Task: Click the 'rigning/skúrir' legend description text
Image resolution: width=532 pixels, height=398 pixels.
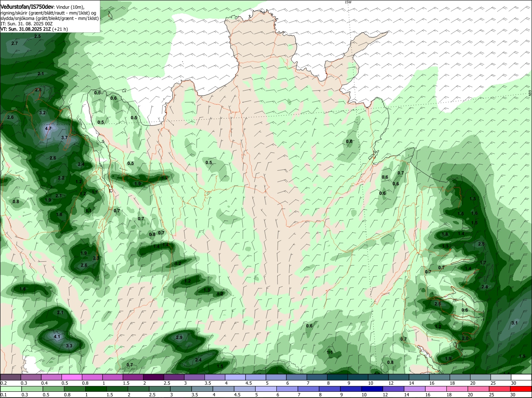Action: 15,13
